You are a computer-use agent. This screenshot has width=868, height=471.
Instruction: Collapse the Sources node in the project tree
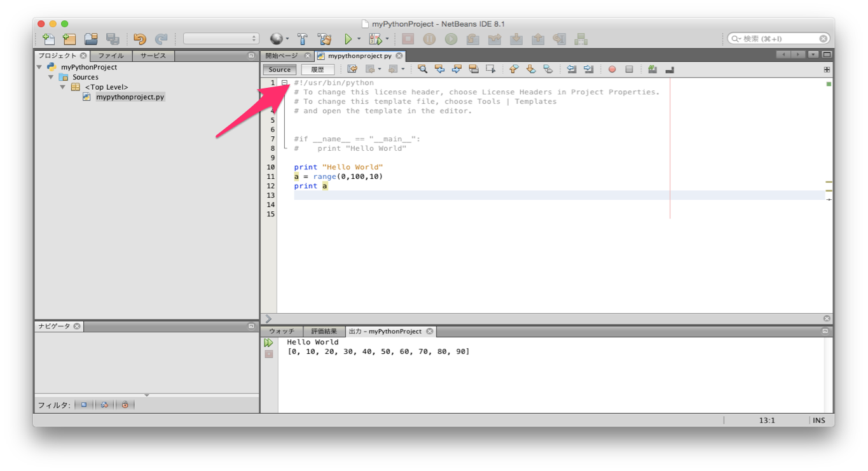point(51,76)
